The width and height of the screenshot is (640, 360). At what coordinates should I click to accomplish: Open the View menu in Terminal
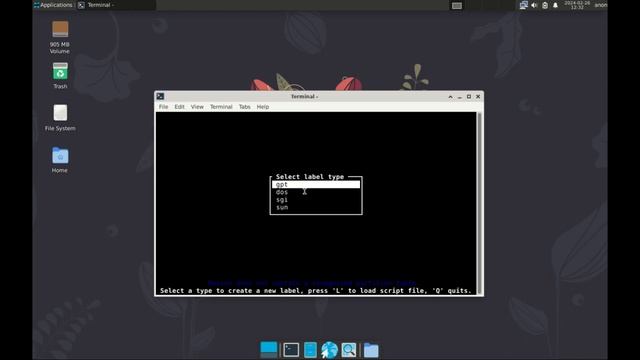(197, 107)
